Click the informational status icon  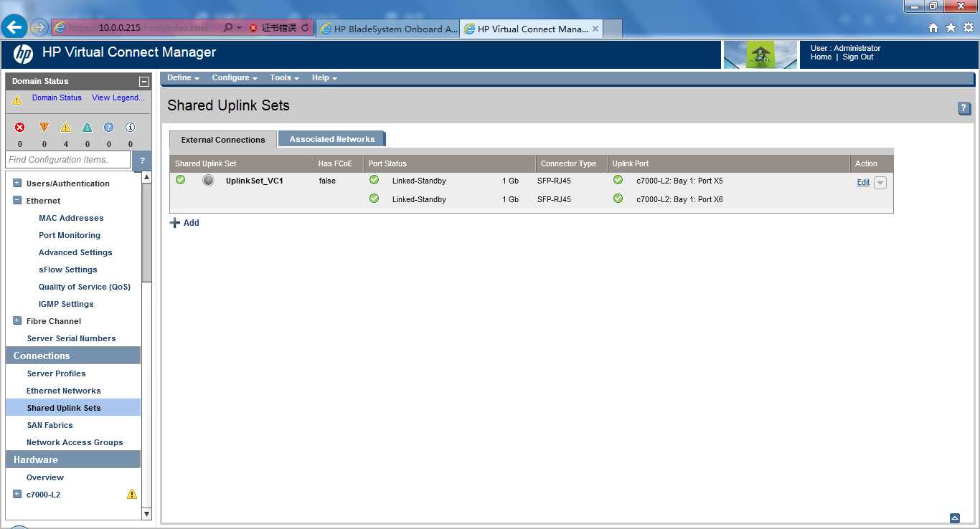click(130, 127)
